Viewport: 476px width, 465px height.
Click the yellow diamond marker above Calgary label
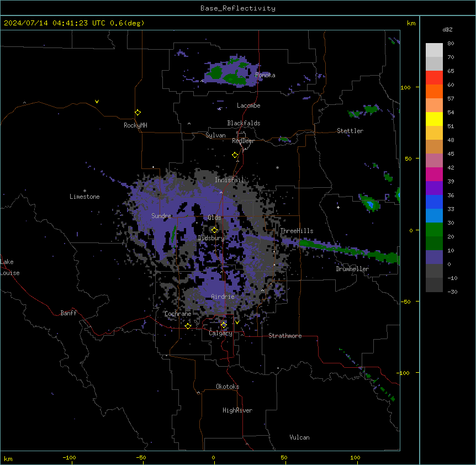(224, 325)
